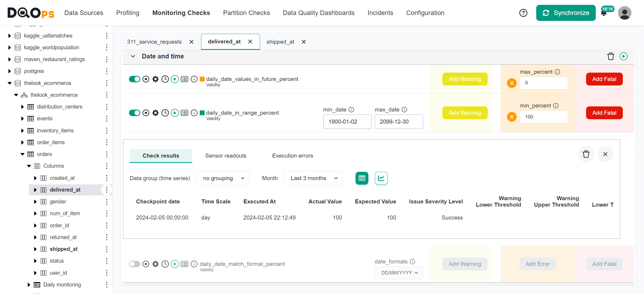Remove max_percent error rule orange X

pos(512,83)
